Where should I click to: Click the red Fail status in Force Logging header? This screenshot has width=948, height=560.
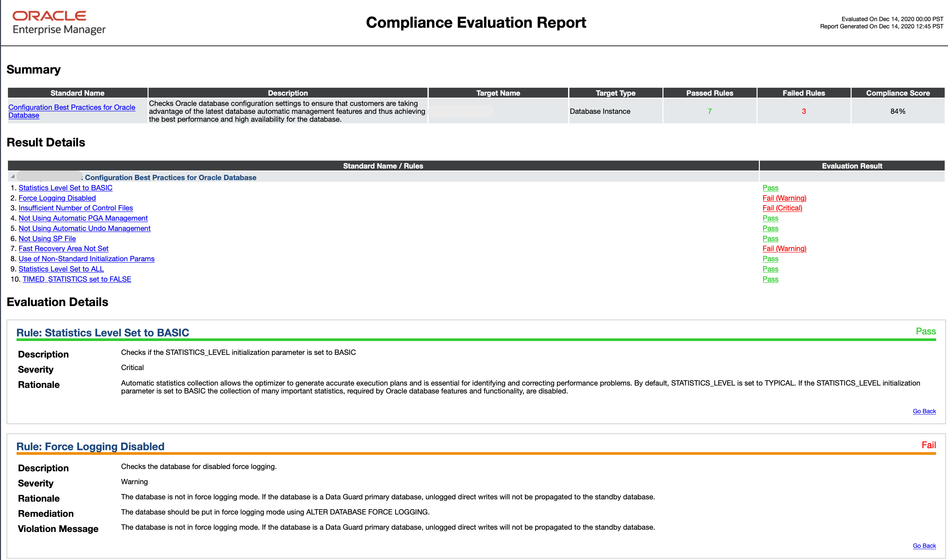point(929,445)
